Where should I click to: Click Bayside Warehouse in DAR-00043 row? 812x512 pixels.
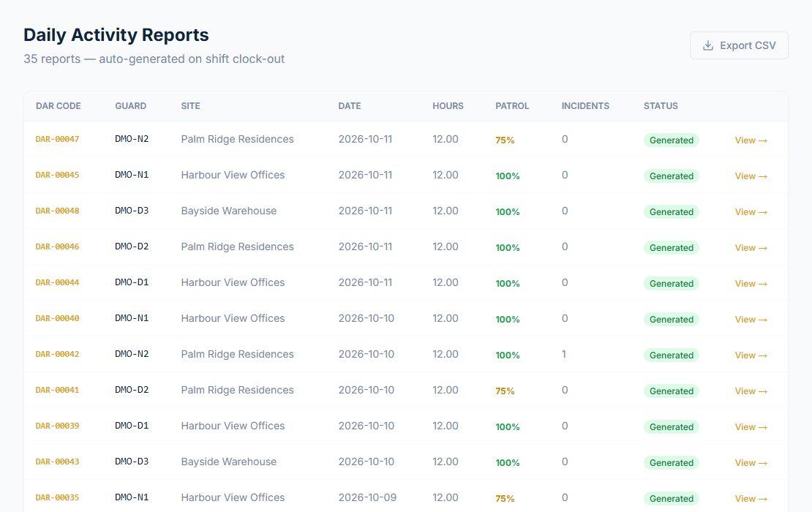click(228, 462)
